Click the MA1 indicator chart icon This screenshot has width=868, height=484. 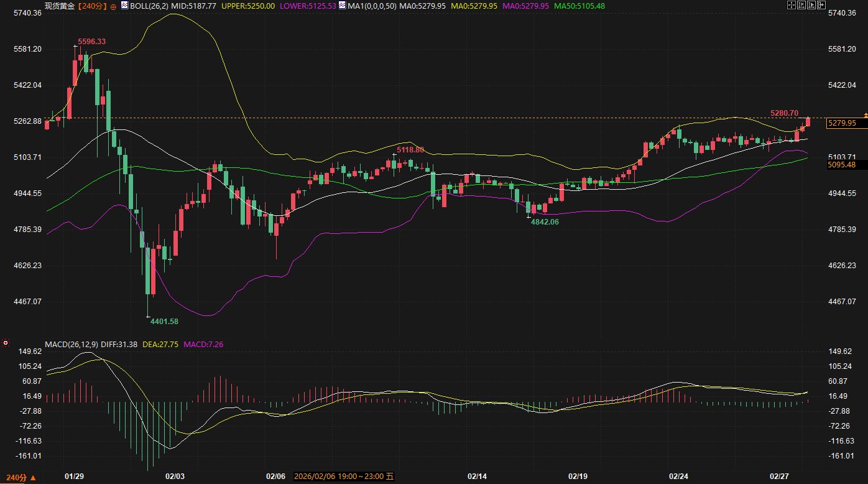point(342,6)
